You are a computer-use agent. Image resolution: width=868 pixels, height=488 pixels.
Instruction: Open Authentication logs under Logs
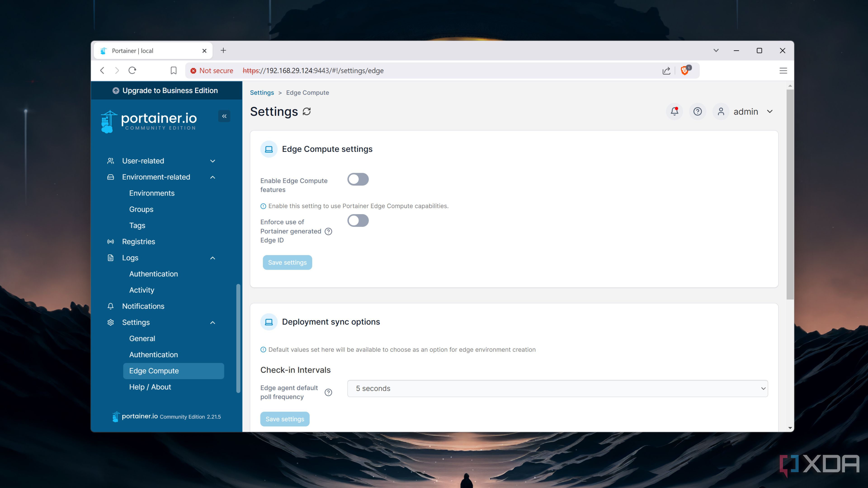pyautogui.click(x=153, y=274)
